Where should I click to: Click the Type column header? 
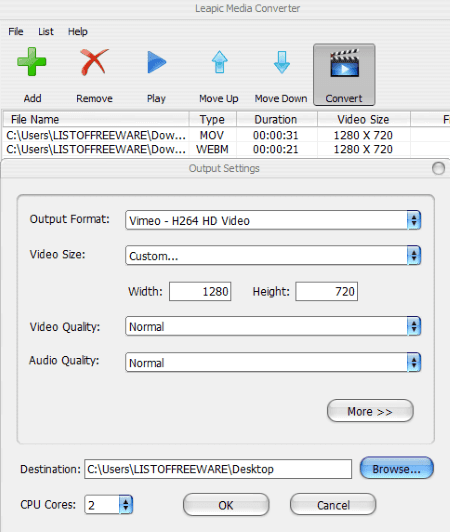[x=212, y=119]
